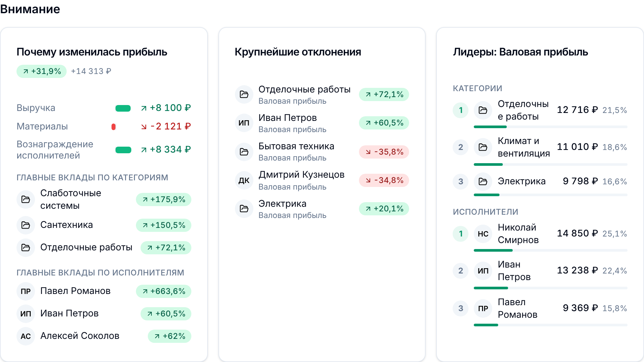
Task: Click the name Алексей Соколов
Action: click(x=80, y=336)
